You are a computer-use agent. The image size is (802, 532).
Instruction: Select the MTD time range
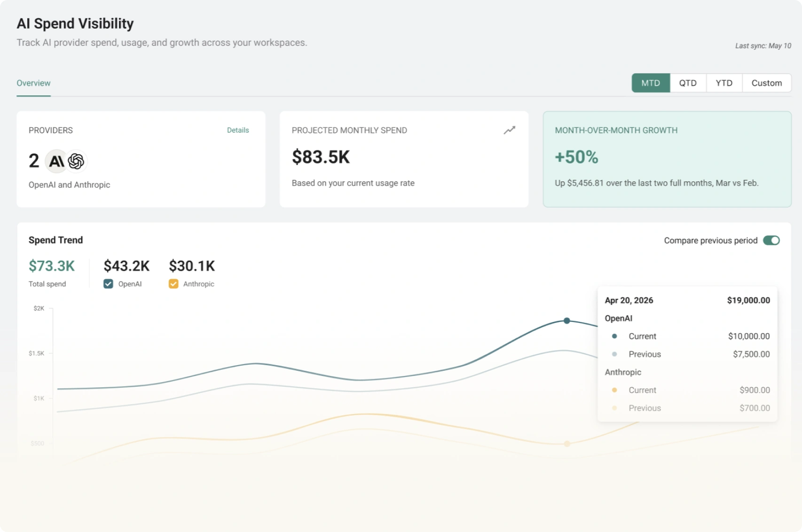[x=651, y=83]
